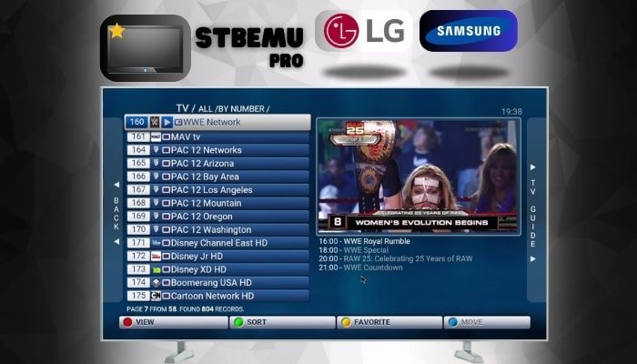Click the 21:00 WWE Countdown program entry
Viewport: 637px width, 364px height.
click(360, 268)
